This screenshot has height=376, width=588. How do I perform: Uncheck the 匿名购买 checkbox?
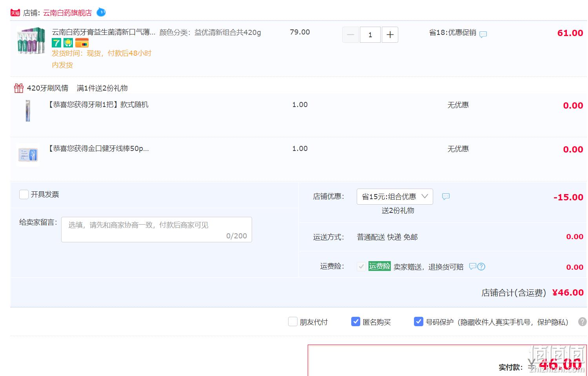(356, 322)
